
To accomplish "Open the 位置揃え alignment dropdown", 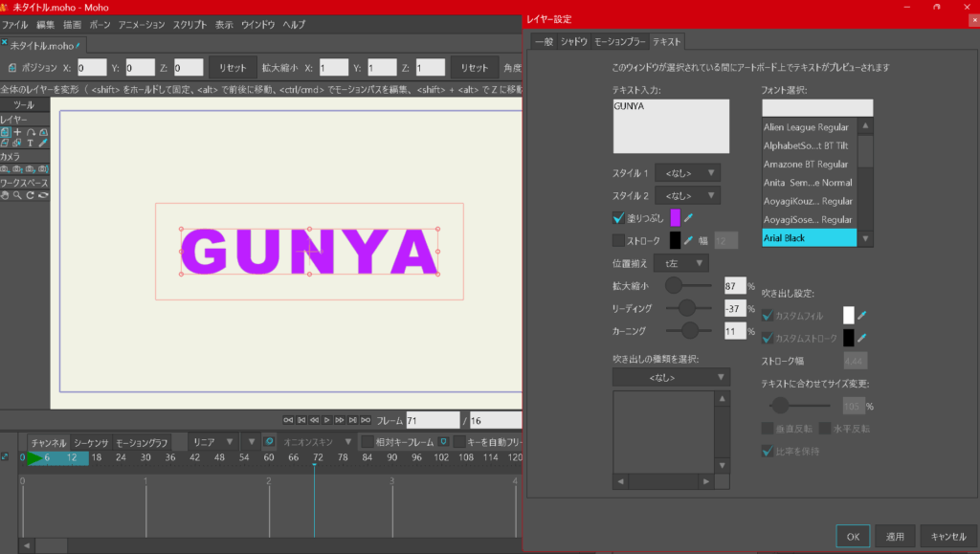I will coord(680,263).
